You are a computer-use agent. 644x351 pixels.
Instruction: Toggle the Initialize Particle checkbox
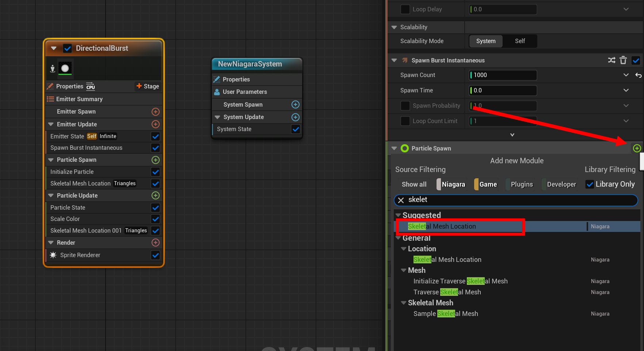coord(156,172)
